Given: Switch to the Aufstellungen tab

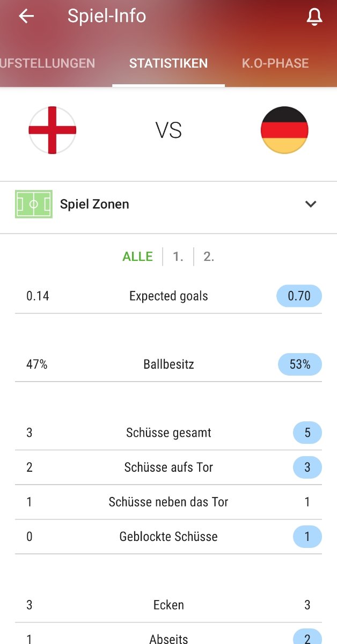Looking at the screenshot, I should (48, 63).
